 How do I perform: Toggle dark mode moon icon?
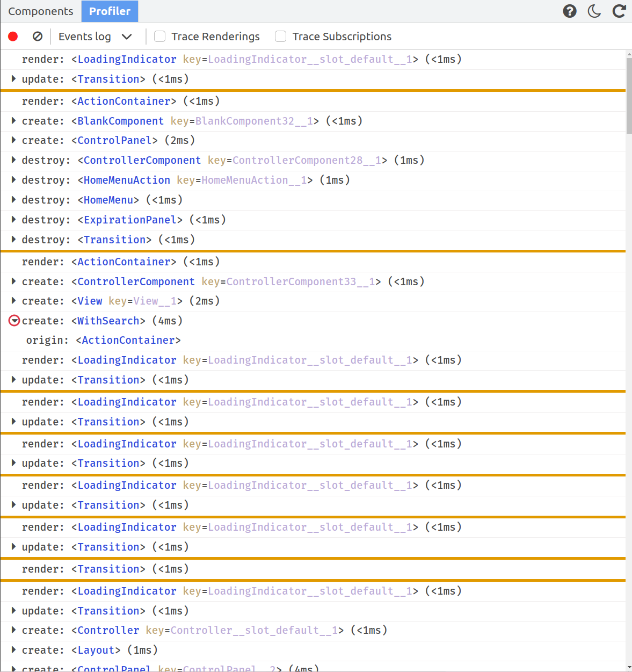coord(594,11)
